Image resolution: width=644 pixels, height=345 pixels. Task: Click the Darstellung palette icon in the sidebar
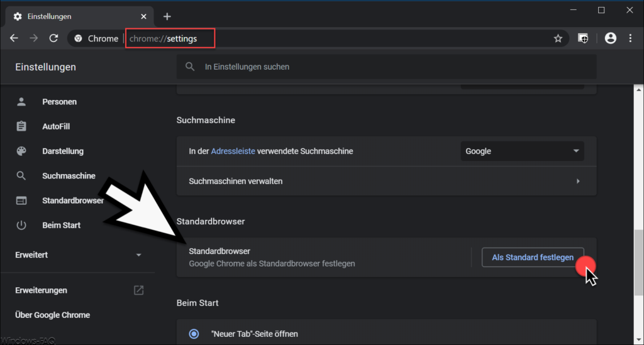[x=21, y=151]
